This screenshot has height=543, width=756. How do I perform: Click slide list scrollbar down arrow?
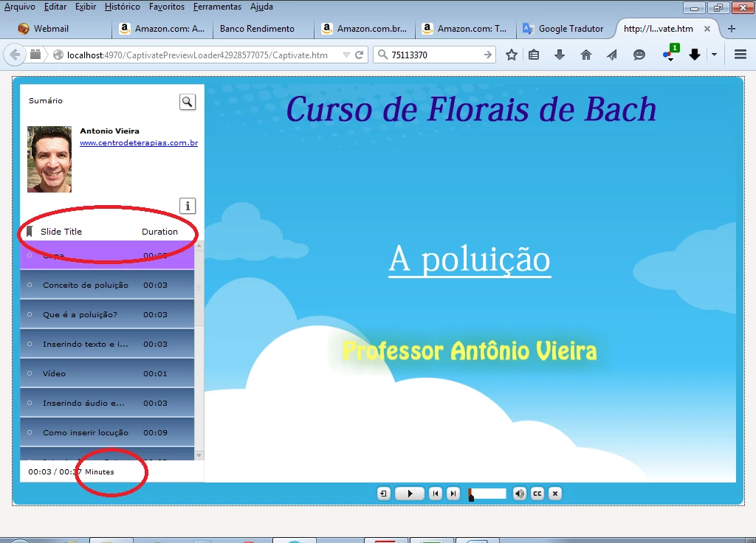pos(199,455)
